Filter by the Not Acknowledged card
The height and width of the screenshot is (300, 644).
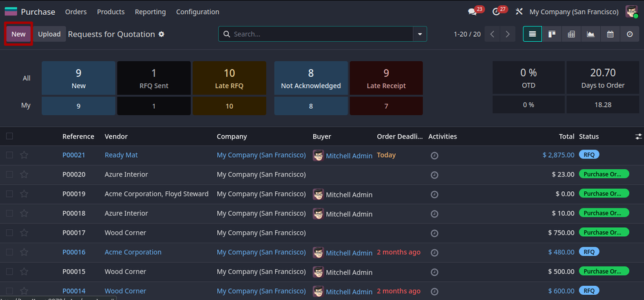(311, 78)
